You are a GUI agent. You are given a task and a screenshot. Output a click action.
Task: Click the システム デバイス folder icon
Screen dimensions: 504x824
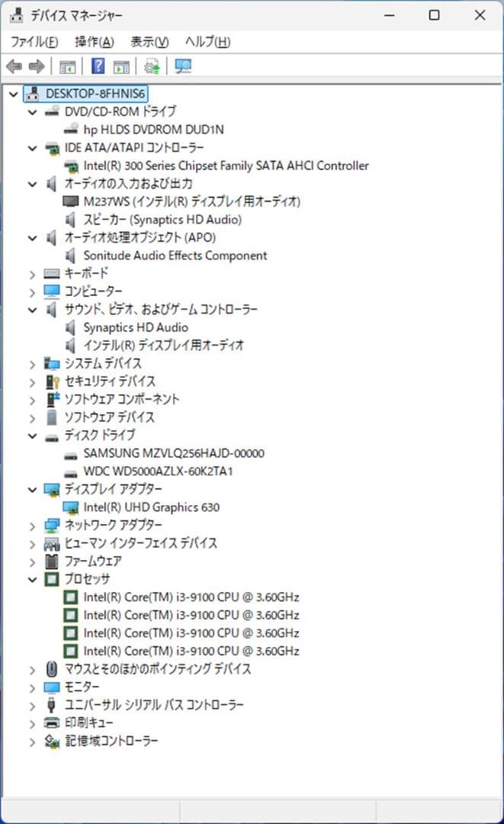click(51, 363)
